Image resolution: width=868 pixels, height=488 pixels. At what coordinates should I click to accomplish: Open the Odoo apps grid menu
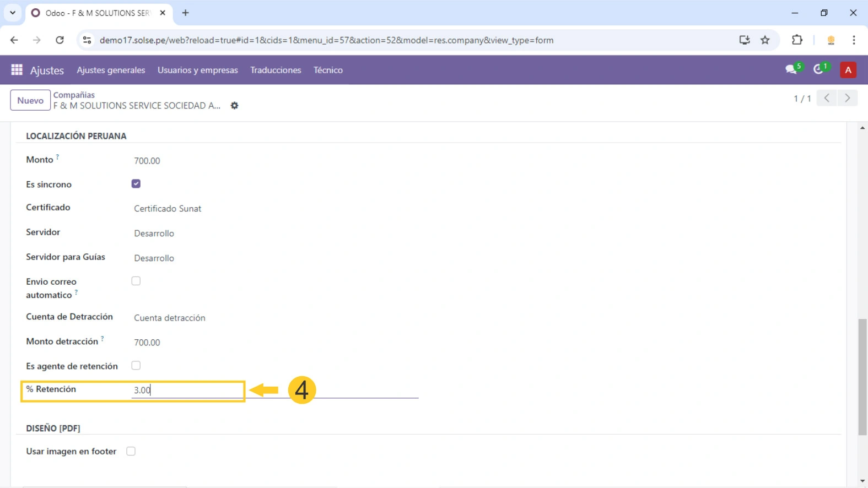pos(17,70)
